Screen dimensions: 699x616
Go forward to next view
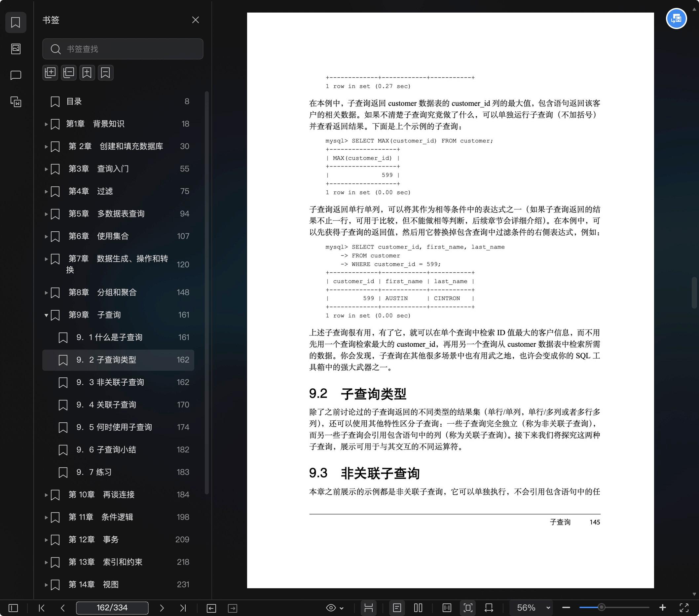pos(233,608)
